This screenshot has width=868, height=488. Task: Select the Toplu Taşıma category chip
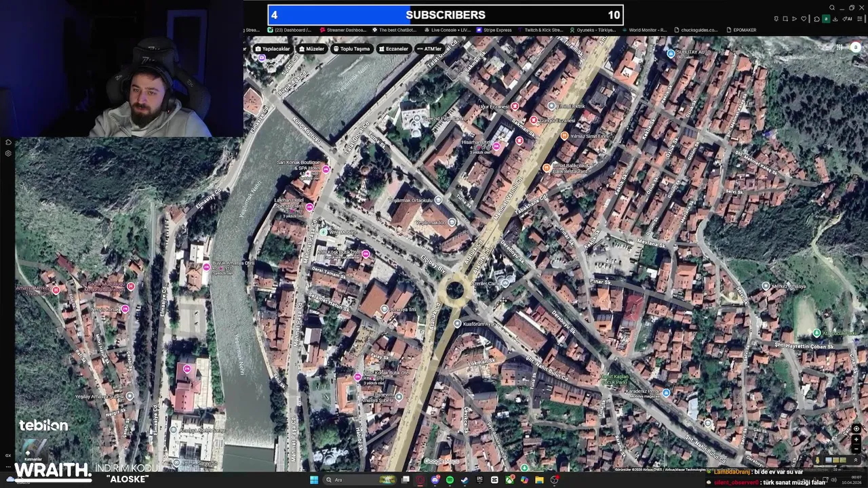[x=351, y=49]
